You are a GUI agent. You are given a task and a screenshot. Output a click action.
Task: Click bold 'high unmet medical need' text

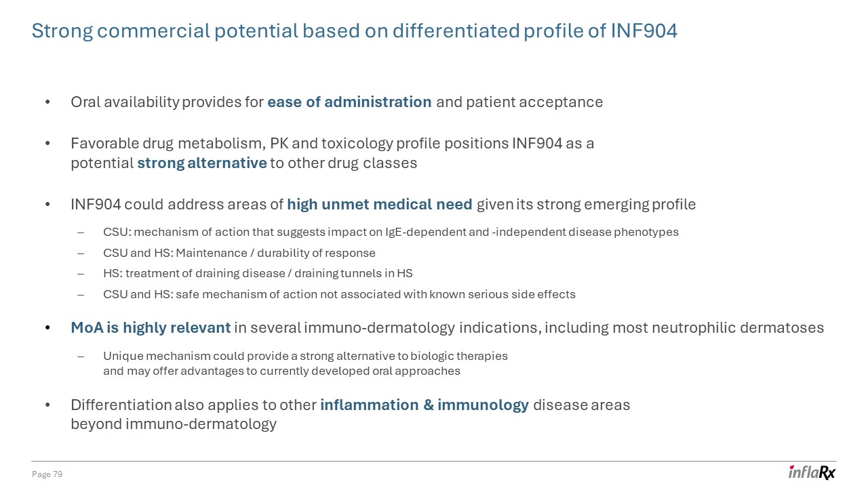[380, 205]
